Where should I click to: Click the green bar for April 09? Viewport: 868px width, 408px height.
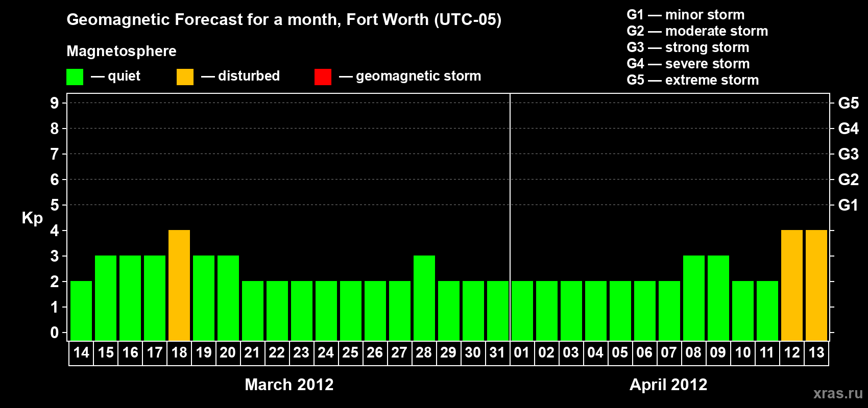(718, 298)
